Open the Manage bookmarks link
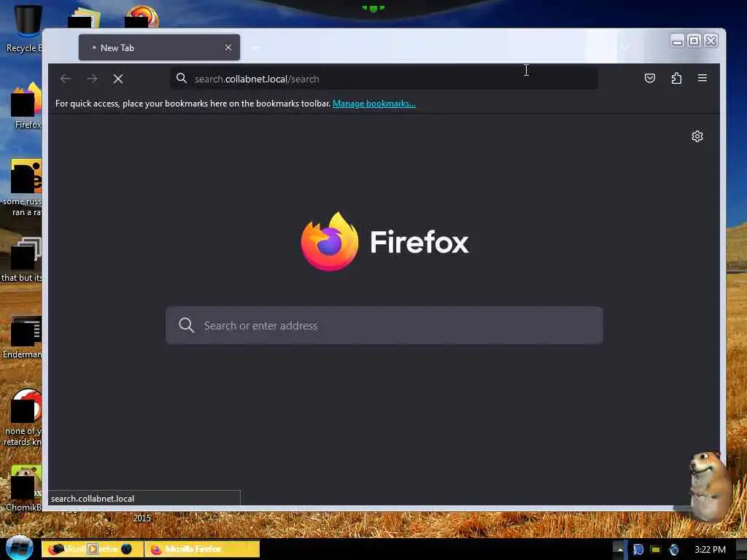The width and height of the screenshot is (747, 560). point(374,104)
